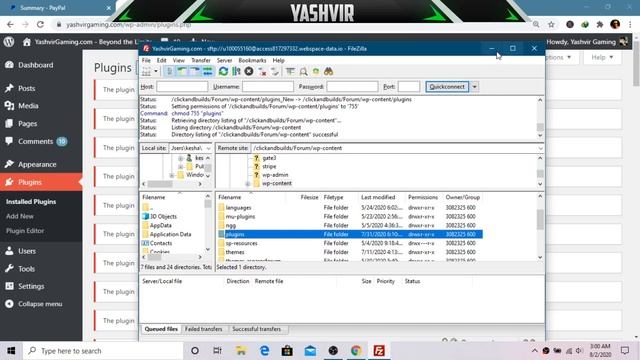Switch to the Queued files tab
Viewport: 640px width, 360px height.
click(161, 329)
